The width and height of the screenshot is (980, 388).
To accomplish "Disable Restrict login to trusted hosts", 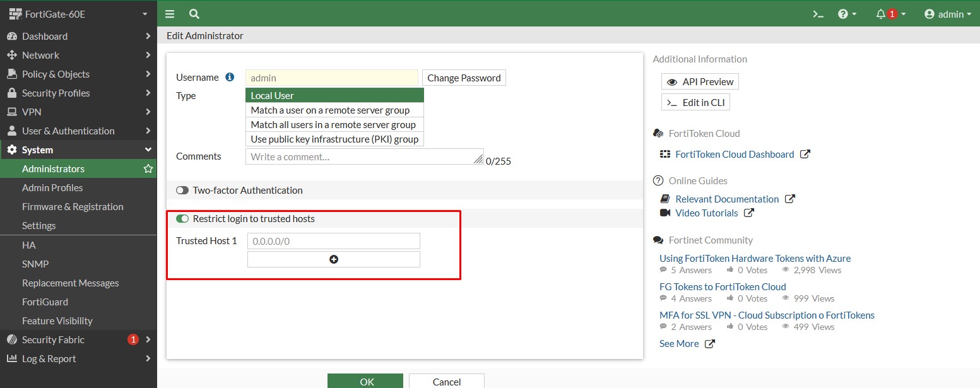I will tap(182, 219).
